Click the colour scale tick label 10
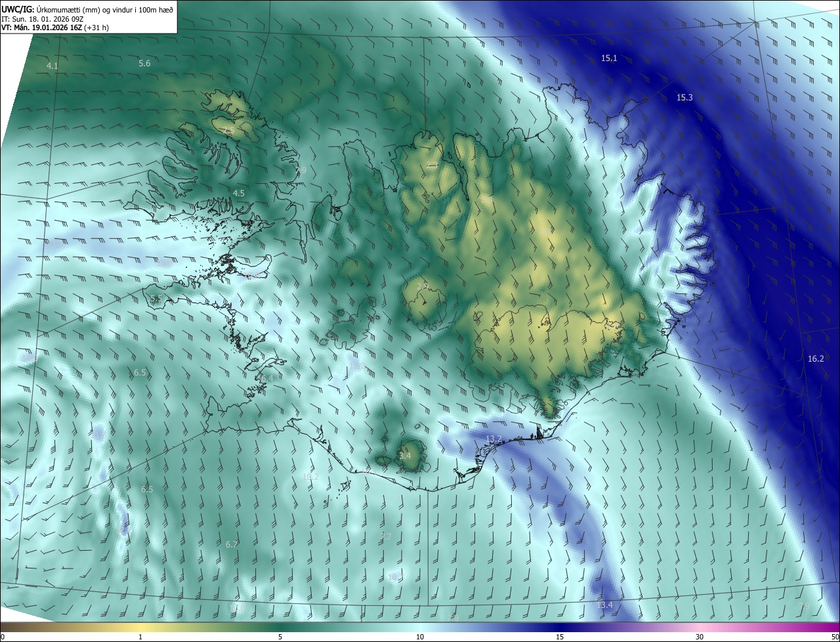This screenshot has width=840, height=642. pos(420,637)
